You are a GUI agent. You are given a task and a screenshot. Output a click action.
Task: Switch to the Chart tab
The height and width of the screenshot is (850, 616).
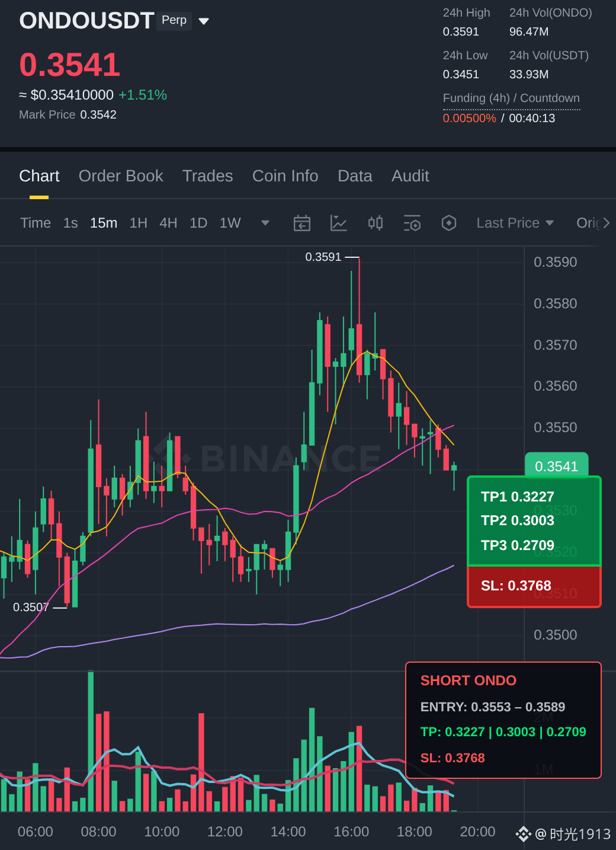coord(39,176)
